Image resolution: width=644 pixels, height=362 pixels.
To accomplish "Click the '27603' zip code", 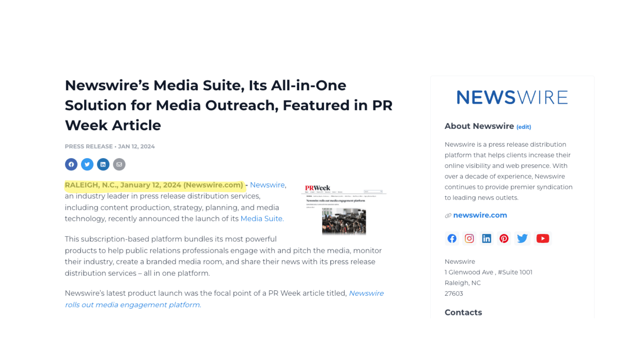I will [454, 294].
